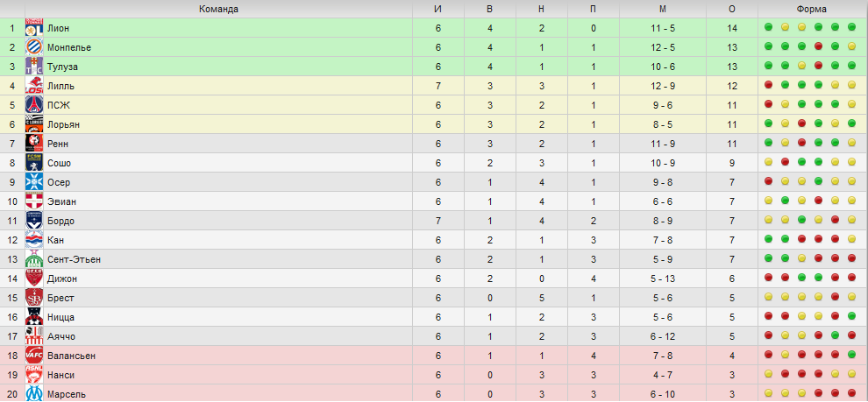The height and width of the screenshot is (402, 868).
Task: Follow the Сошо team name link
Action: 60,163
